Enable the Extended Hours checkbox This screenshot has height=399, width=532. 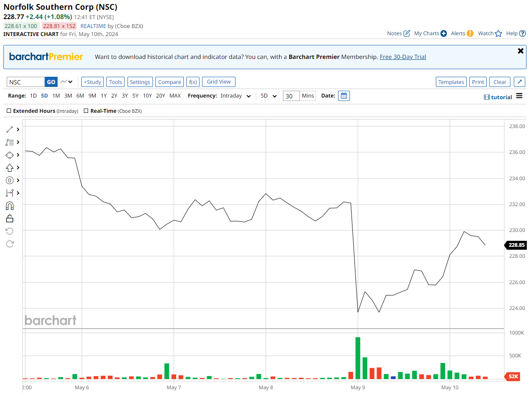click(x=9, y=111)
